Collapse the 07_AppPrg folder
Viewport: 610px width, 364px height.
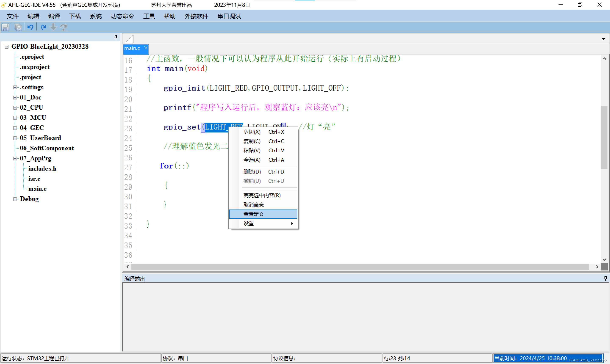click(15, 159)
